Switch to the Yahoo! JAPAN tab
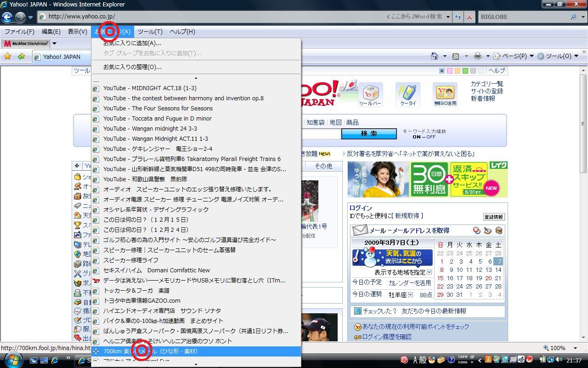Screen dimensions: 588x368 pos(62,57)
